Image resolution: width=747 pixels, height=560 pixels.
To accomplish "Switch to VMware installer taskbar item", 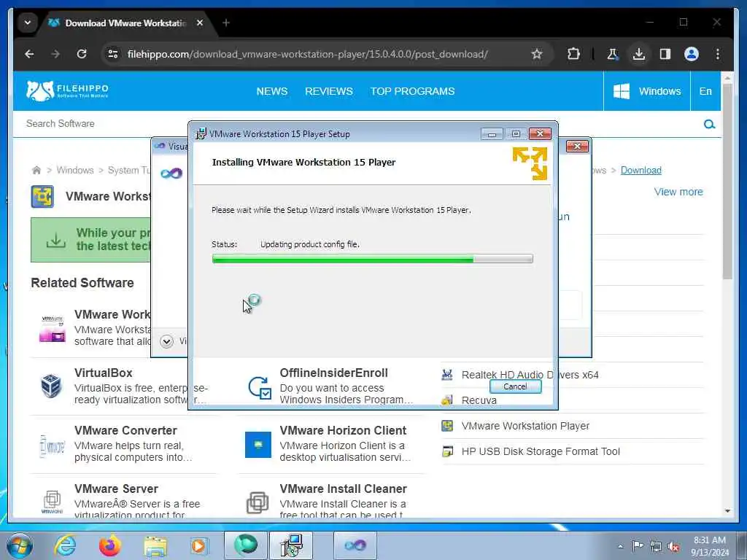I will coord(291,545).
